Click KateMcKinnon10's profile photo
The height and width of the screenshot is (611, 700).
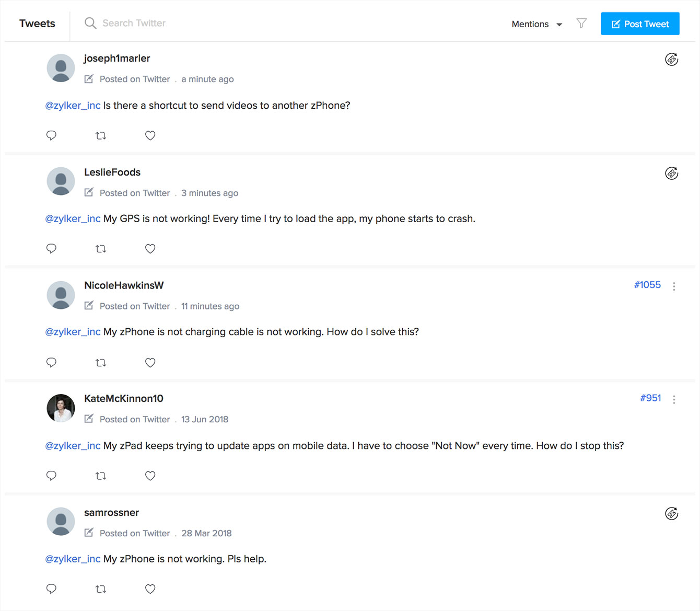(x=61, y=408)
